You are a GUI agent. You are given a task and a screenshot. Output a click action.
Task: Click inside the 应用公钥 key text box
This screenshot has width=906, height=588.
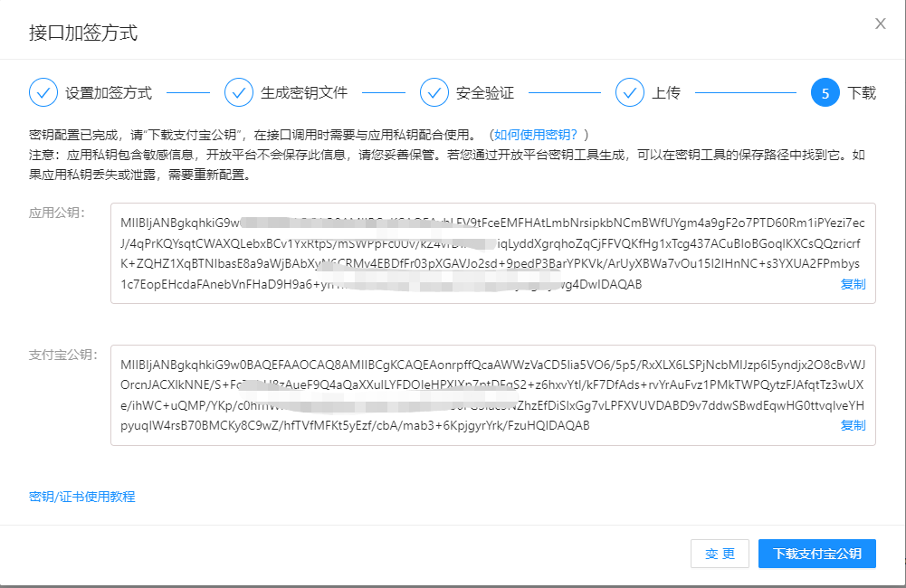point(493,253)
